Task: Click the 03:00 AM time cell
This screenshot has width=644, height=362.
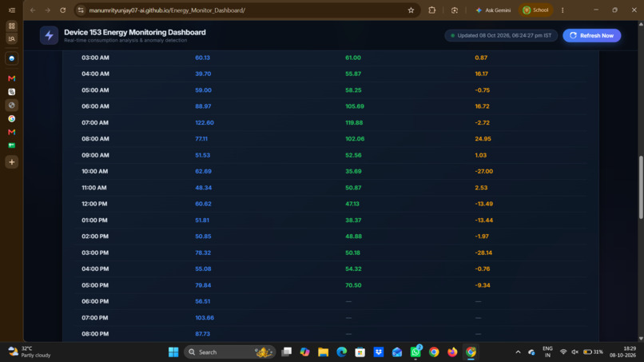Action: point(95,58)
